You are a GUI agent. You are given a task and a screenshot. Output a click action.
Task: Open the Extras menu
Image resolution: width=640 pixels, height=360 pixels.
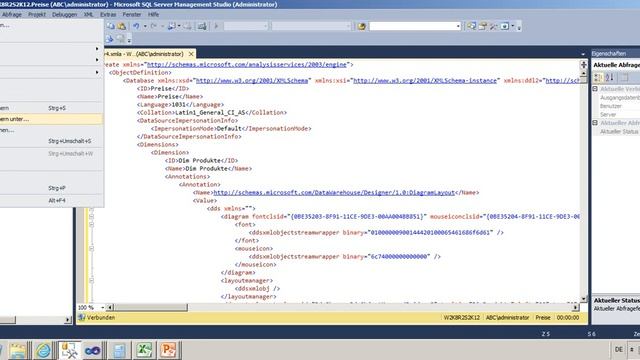click(x=108, y=14)
